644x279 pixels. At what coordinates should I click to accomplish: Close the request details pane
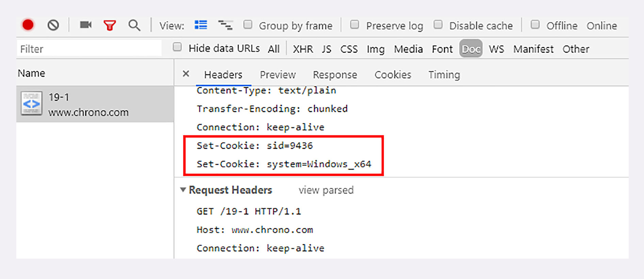click(186, 74)
